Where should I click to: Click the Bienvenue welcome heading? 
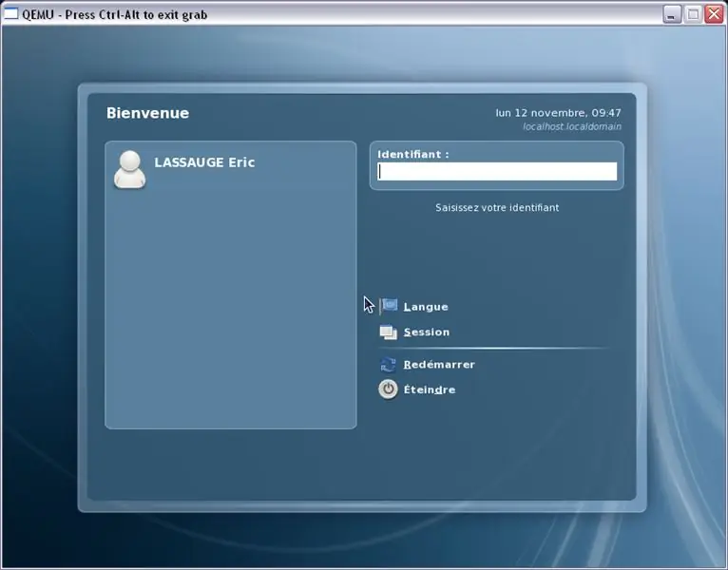[x=147, y=113]
